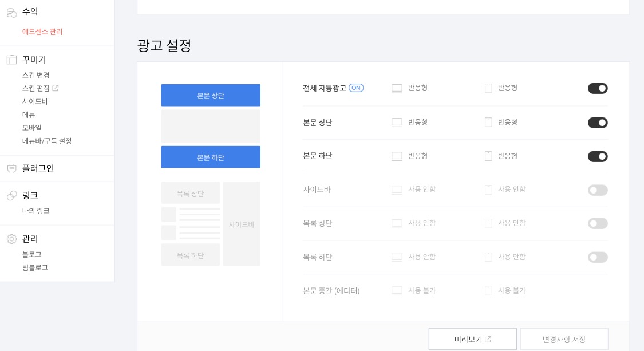Click the ON badge next to 전체 자동광고
Viewport: 644px width, 351px height.
tap(356, 88)
